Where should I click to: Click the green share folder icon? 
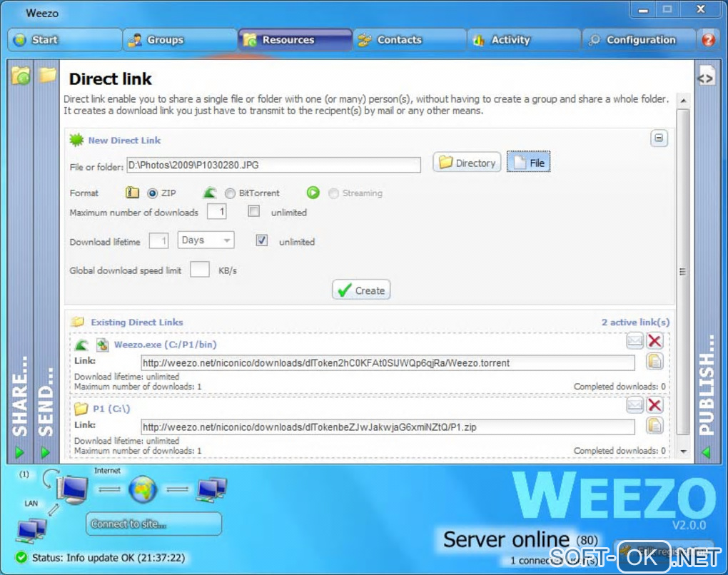(x=21, y=75)
